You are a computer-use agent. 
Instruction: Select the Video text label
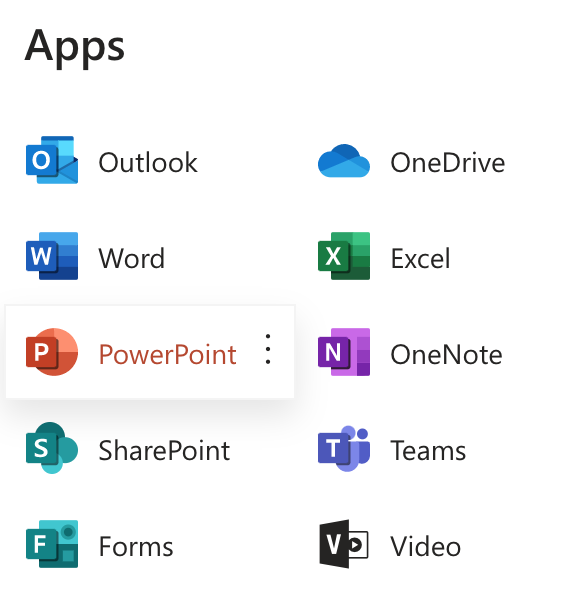click(x=426, y=546)
